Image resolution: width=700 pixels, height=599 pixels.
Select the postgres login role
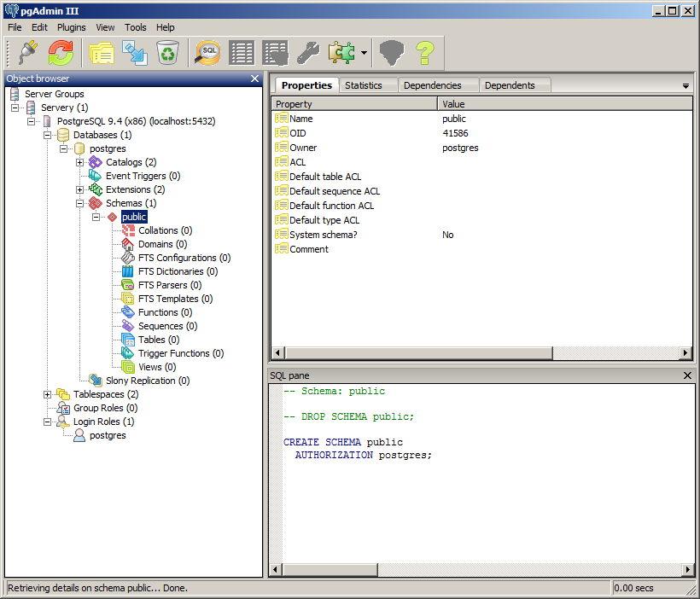(108, 435)
